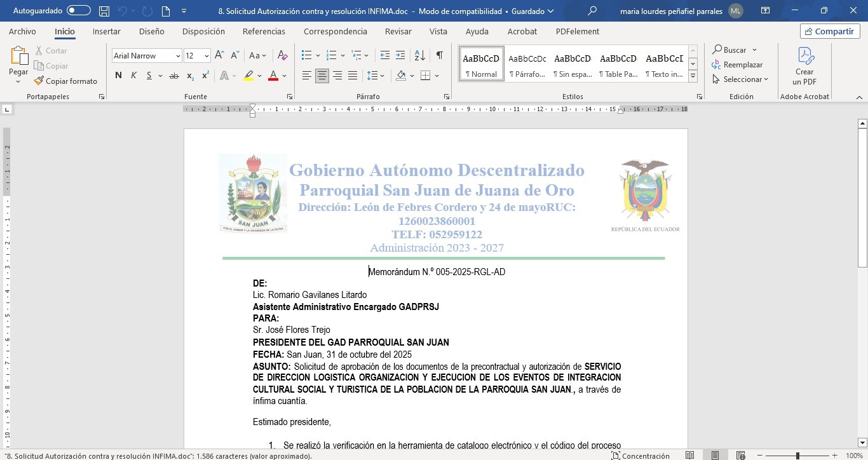Expand the font size dropdown
Image resolution: width=868 pixels, height=460 pixels.
coord(207,56)
